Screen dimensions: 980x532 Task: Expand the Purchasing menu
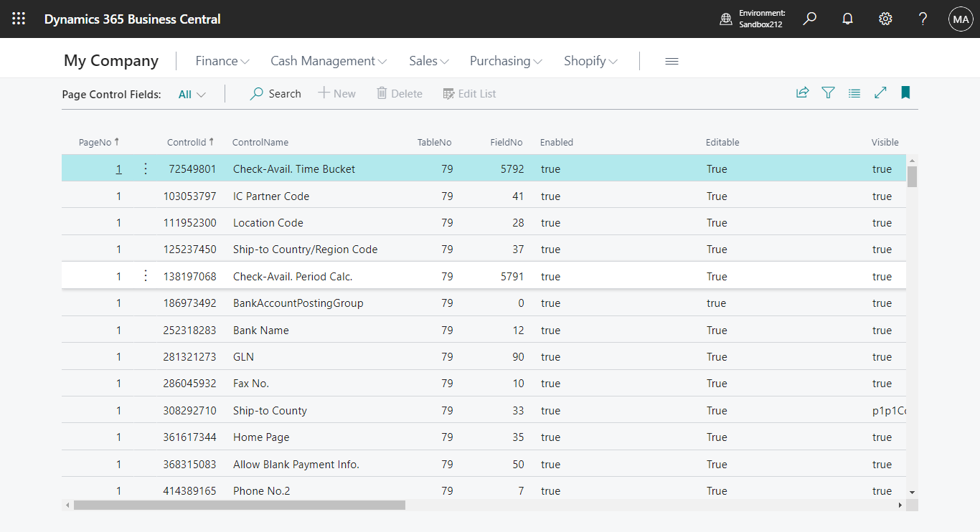coord(505,61)
